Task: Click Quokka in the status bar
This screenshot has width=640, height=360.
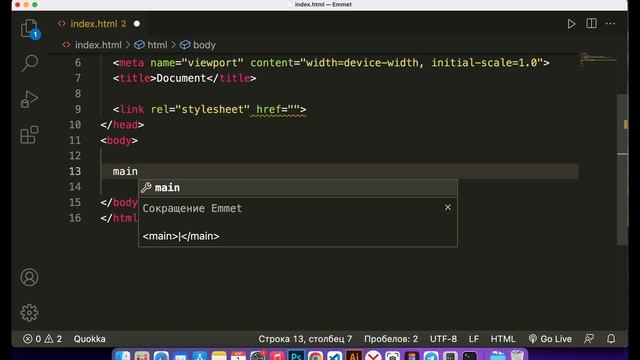Action: (x=89, y=339)
